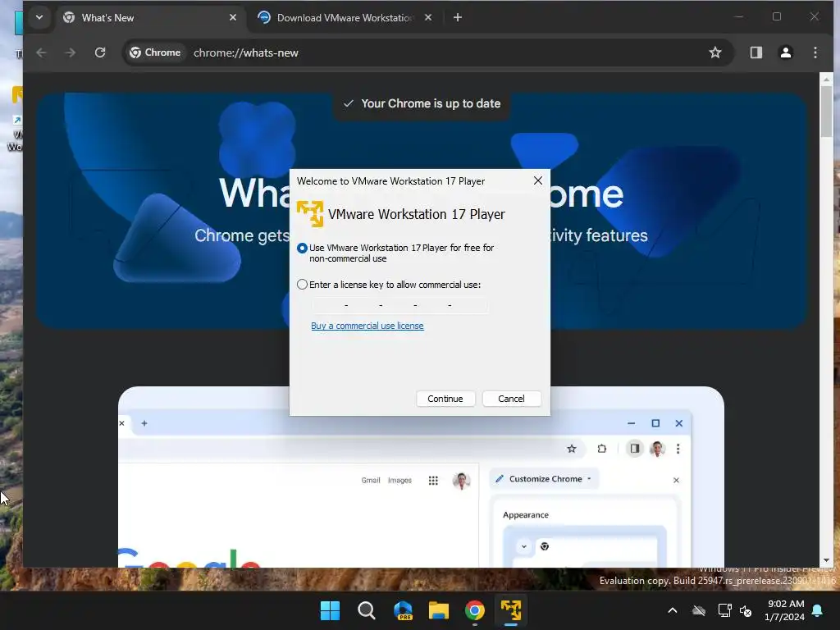The height and width of the screenshot is (630, 840).
Task: Click the Your Chrome is up to date banner
Action: [x=422, y=103]
